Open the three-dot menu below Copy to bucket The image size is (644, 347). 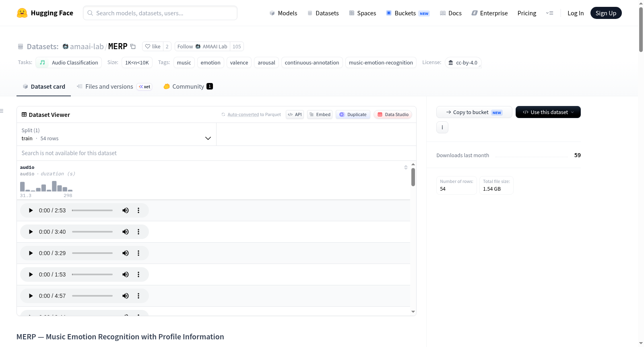(x=442, y=127)
